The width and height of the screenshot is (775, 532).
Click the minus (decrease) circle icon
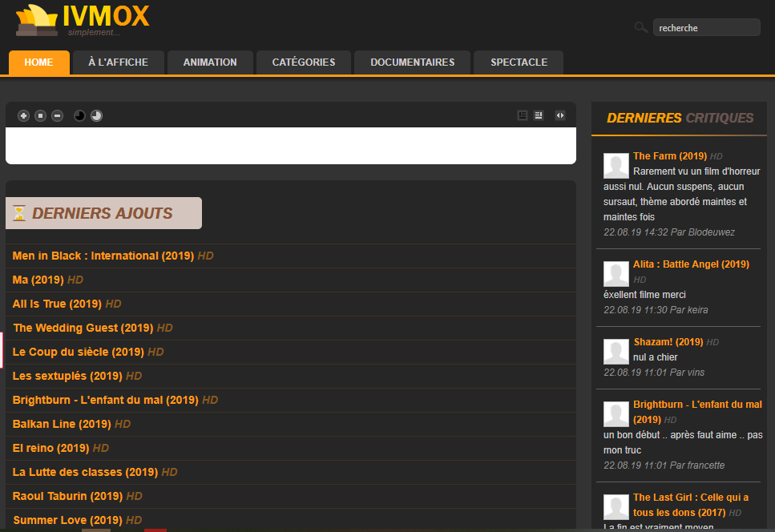[x=58, y=115]
